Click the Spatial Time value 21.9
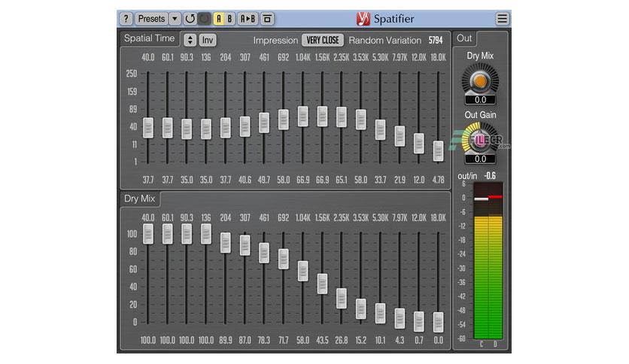Screen dimensions: 629x364 tap(400, 180)
